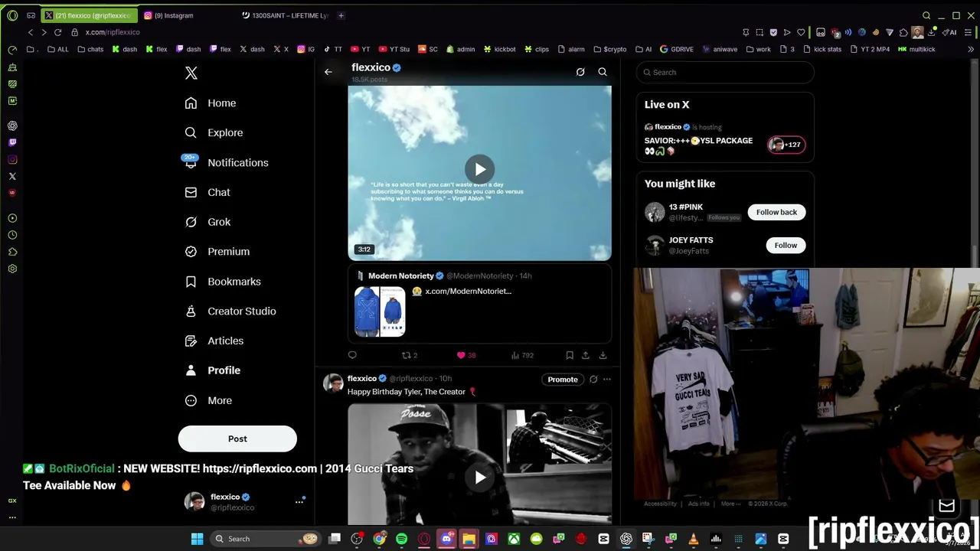Open the '$crypto' bookmark folder
This screenshot has height=551, width=980.
(609, 49)
